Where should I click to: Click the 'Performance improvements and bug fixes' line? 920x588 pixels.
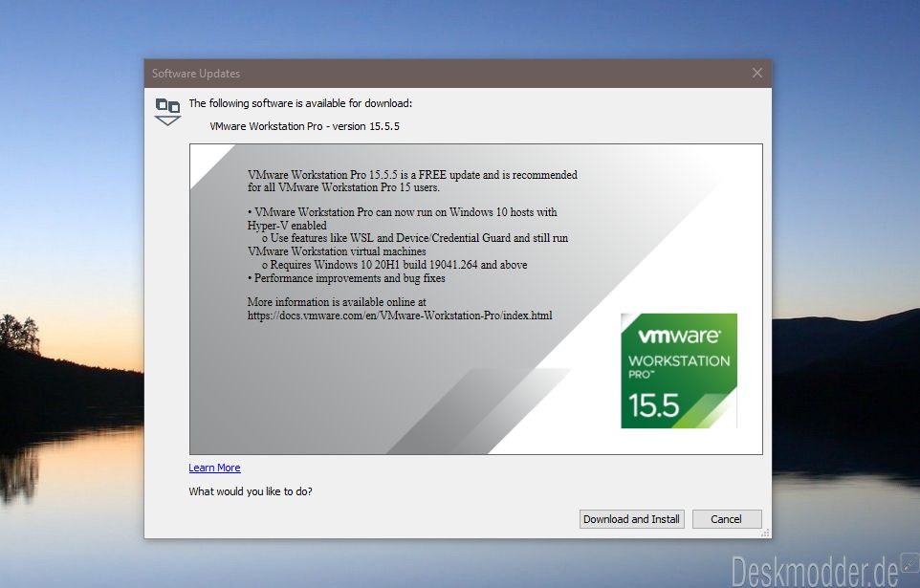[x=346, y=278]
